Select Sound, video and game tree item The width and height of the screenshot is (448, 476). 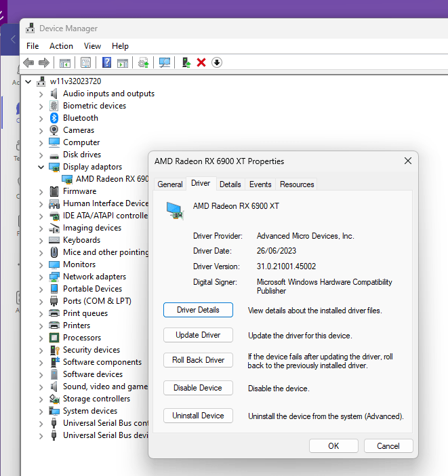(105, 386)
